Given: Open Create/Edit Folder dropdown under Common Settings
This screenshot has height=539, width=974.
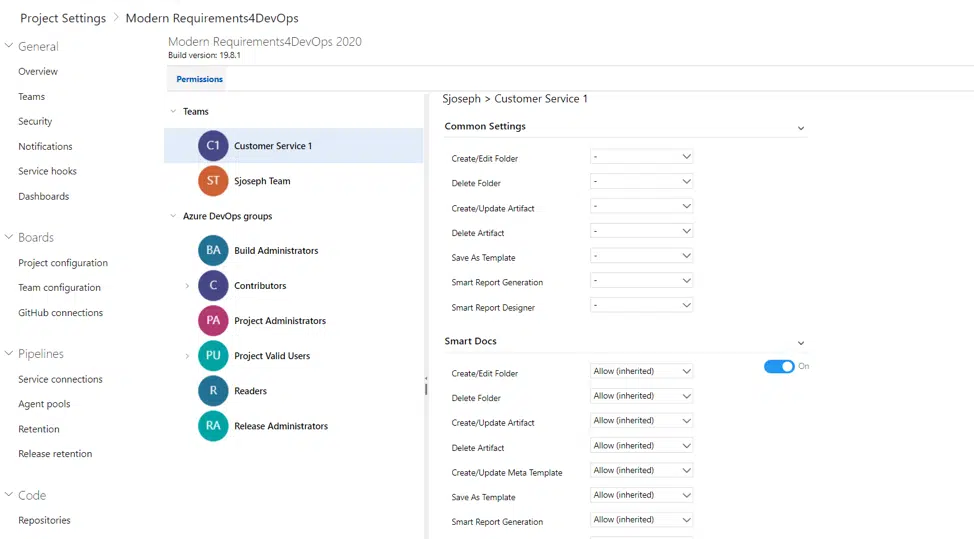Looking at the screenshot, I should coord(641,157).
